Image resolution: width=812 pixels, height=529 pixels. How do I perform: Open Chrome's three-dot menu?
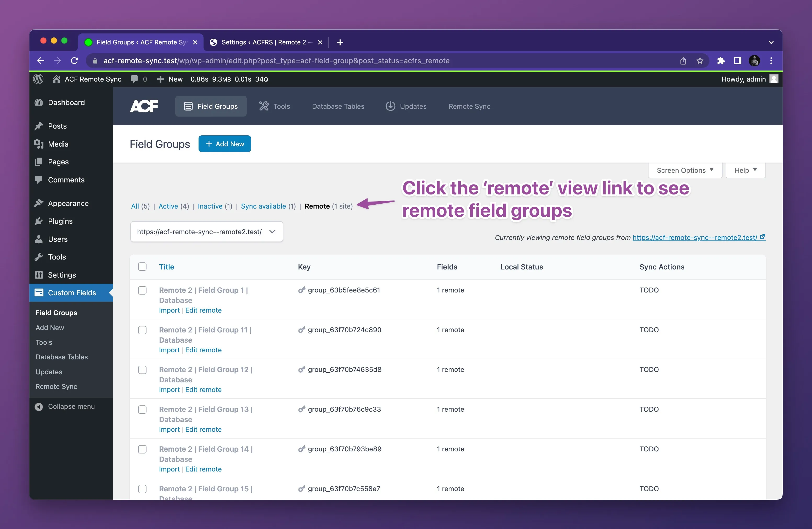click(x=771, y=61)
